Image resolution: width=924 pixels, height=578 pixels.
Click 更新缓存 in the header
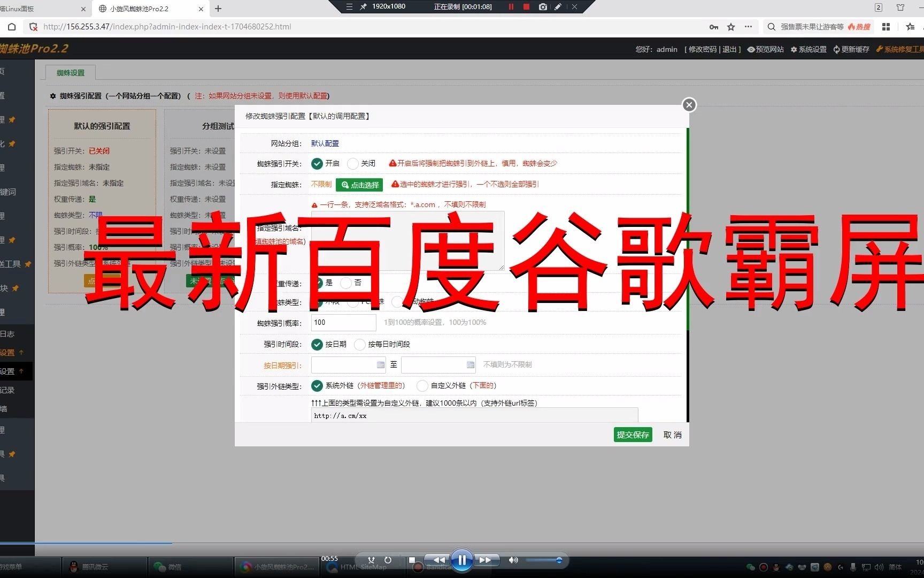pos(851,49)
